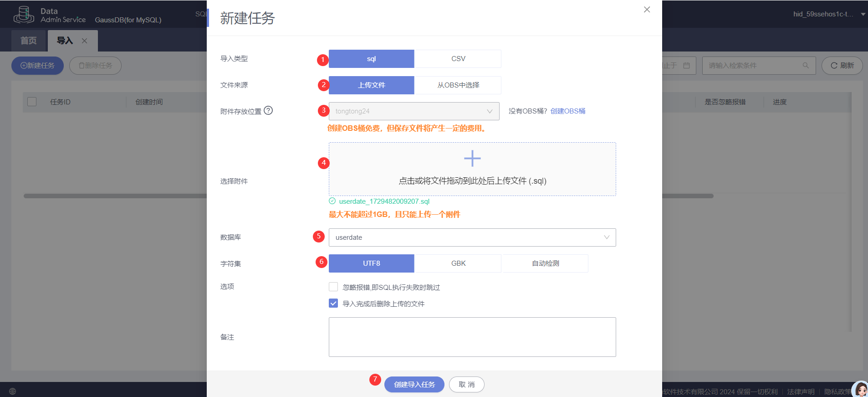Click the 法律声明 footer link

coord(801,392)
